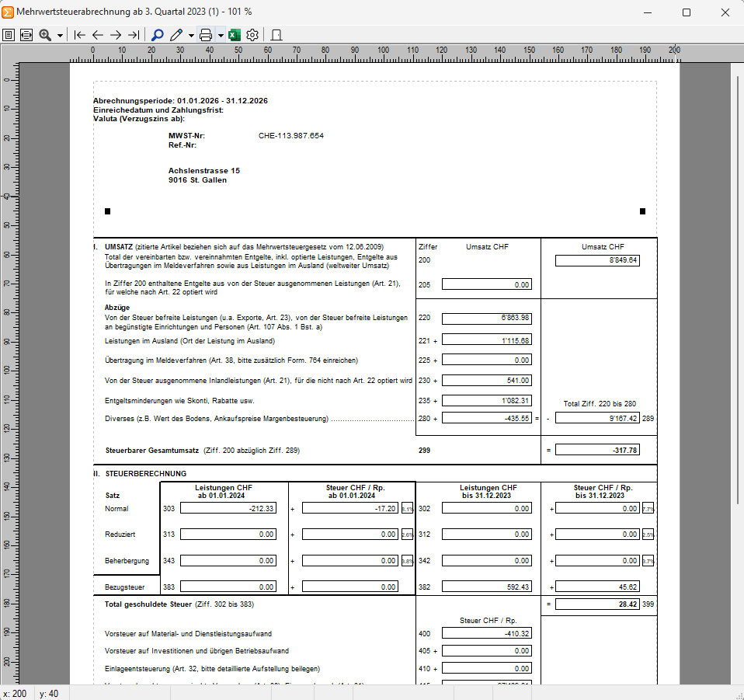This screenshot has width=744, height=700.
Task: Close preview using the door exit icon
Action: point(276,35)
